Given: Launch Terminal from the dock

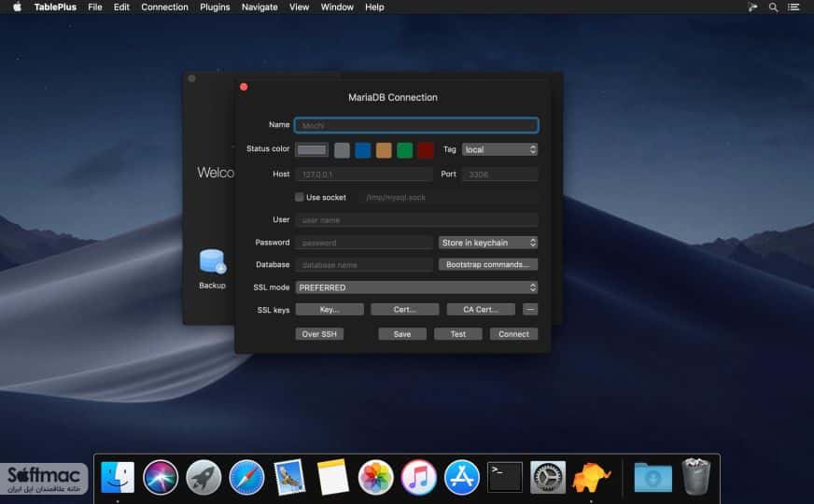Looking at the screenshot, I should pyautogui.click(x=505, y=477).
